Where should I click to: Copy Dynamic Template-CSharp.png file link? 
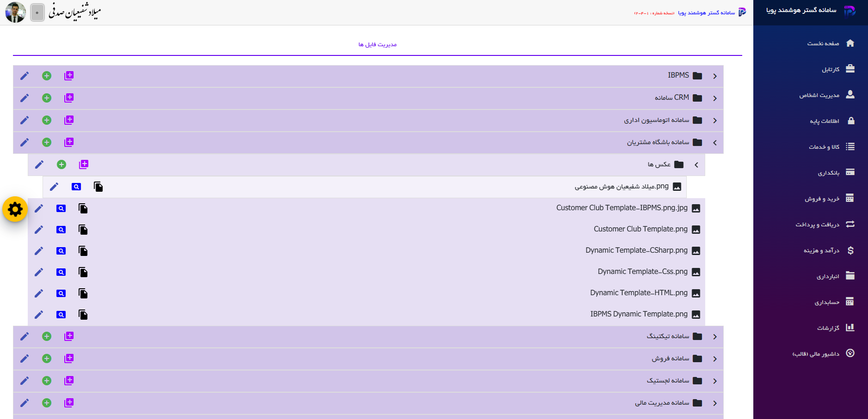click(83, 251)
